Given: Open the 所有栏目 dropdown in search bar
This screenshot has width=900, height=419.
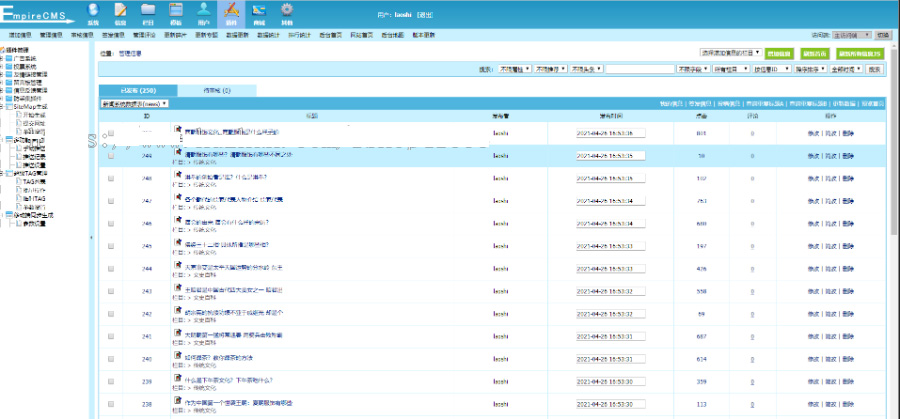Looking at the screenshot, I should tap(731, 70).
